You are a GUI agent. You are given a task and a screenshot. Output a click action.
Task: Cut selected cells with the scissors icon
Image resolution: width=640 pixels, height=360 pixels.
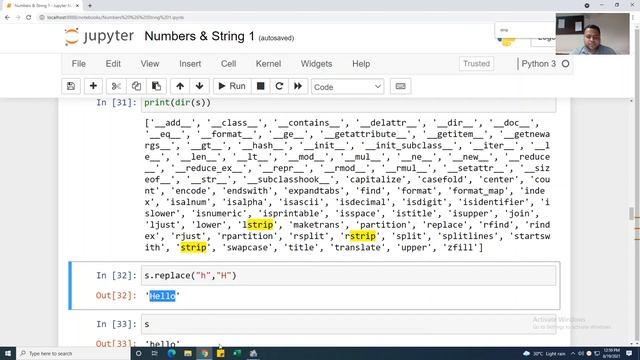coord(116,86)
